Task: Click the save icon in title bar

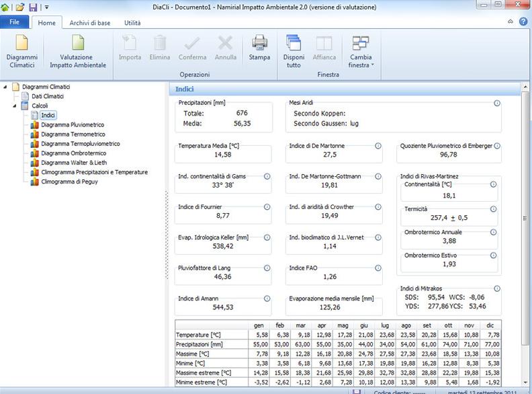Action: pyautogui.click(x=33, y=7)
